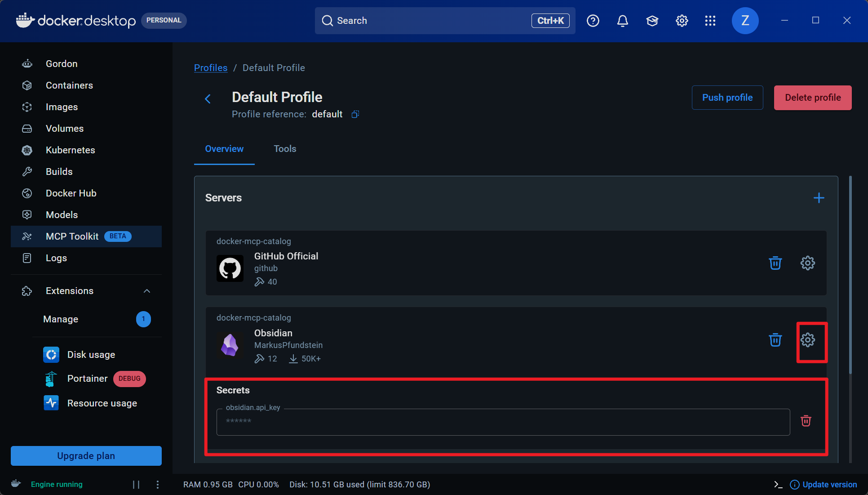Click the Disk 10.51 GB used status

pos(359,484)
